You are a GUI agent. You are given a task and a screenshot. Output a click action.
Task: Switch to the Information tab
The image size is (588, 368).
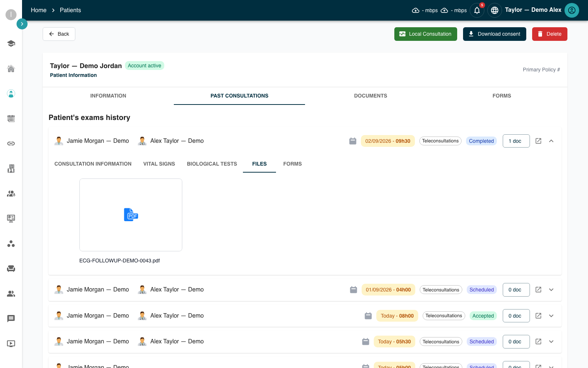pyautogui.click(x=108, y=96)
